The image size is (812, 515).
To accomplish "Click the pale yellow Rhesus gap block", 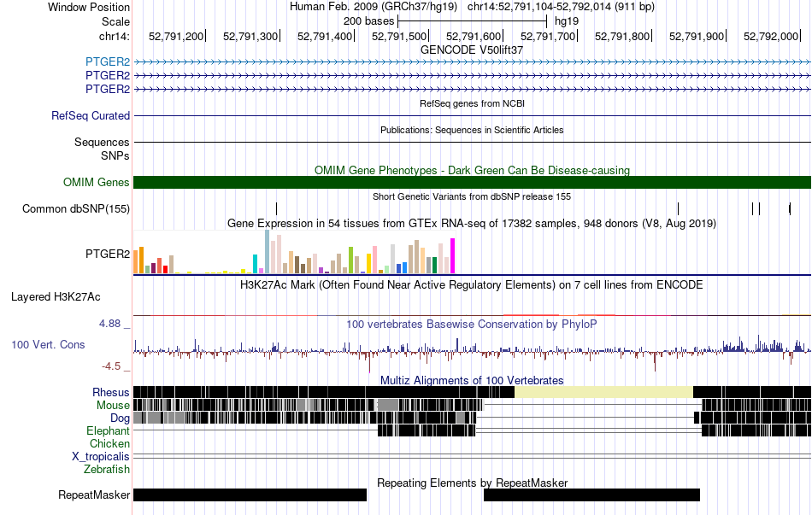I will [x=603, y=392].
